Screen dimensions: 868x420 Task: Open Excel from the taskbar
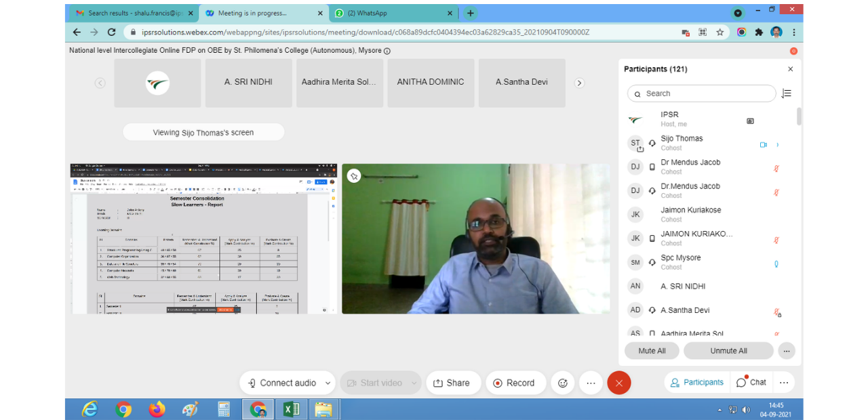(x=292, y=409)
